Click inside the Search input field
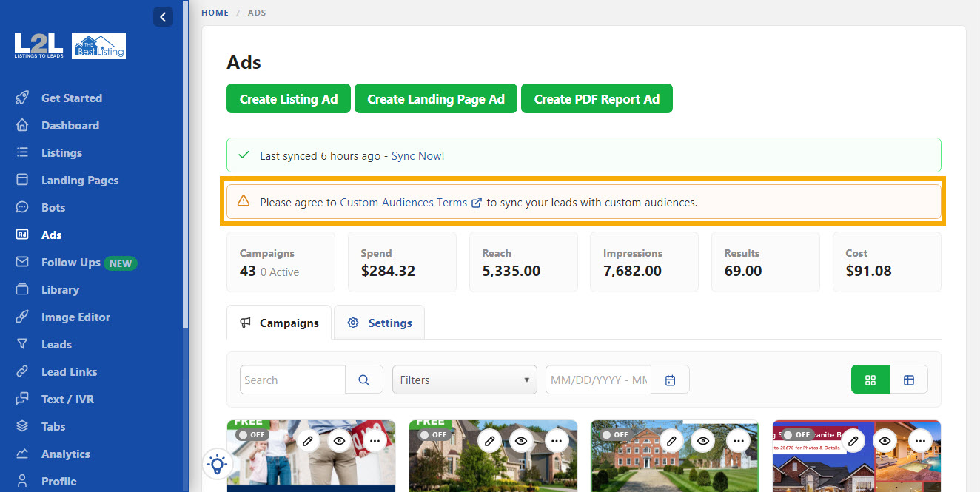The height and width of the screenshot is (492, 980). coord(292,379)
